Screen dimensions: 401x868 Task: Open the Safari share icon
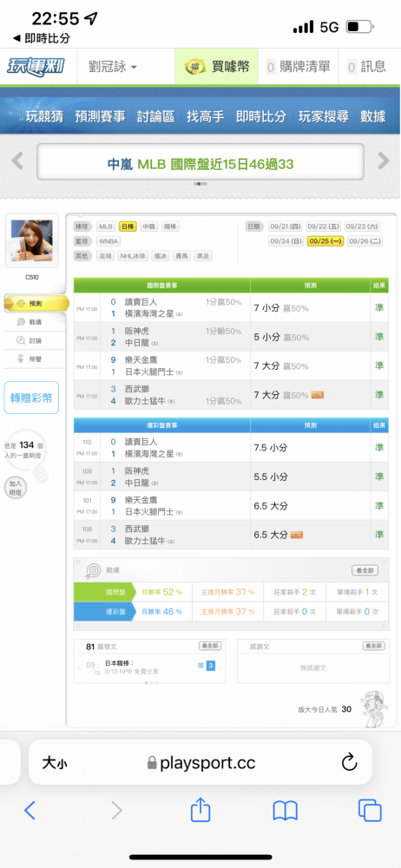click(x=200, y=811)
